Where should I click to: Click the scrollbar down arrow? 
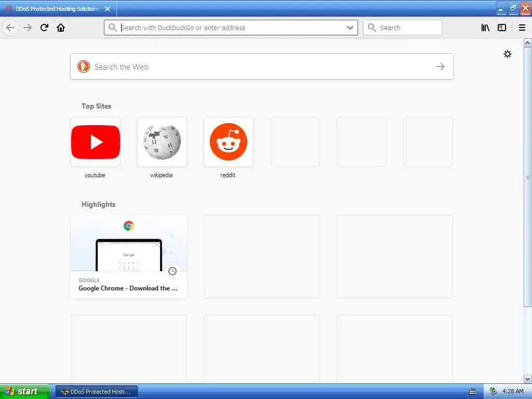pos(528,379)
